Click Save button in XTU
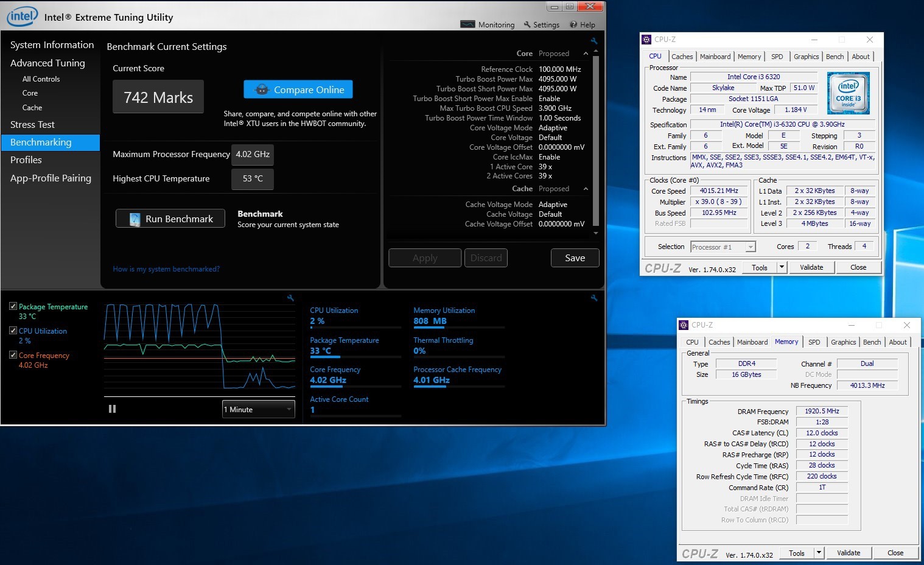The width and height of the screenshot is (924, 565). tap(575, 258)
